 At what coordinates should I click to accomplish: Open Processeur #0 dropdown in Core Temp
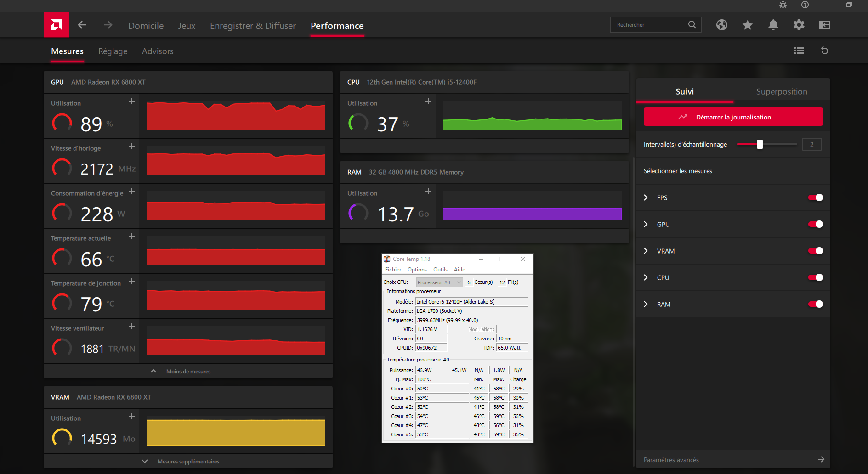(439, 282)
